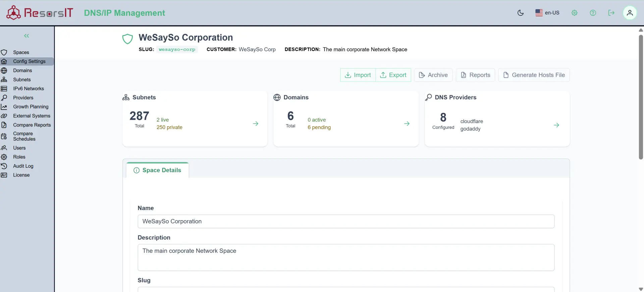Open the Compare Schedules calendar icon

click(x=4, y=136)
